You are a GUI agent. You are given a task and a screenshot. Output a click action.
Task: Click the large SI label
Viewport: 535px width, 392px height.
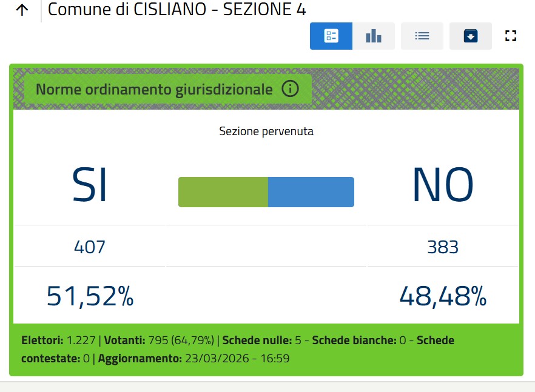pos(90,185)
